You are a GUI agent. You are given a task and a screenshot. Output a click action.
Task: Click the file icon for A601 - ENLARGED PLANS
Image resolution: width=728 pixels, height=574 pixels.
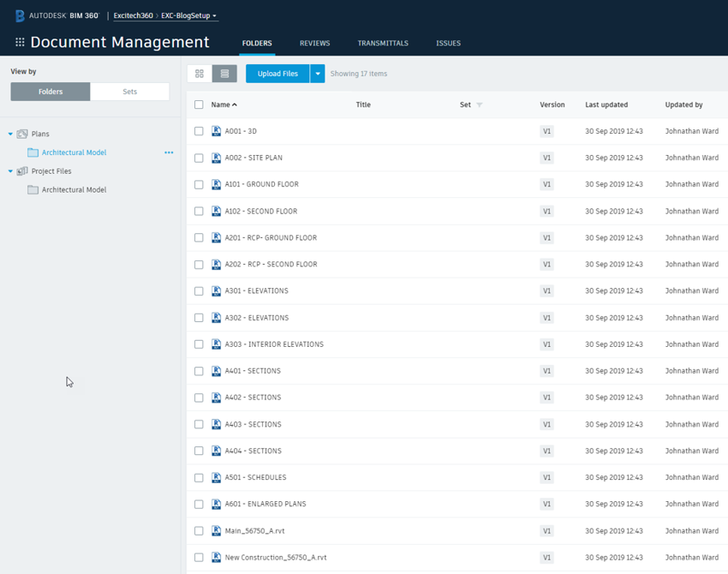click(217, 504)
